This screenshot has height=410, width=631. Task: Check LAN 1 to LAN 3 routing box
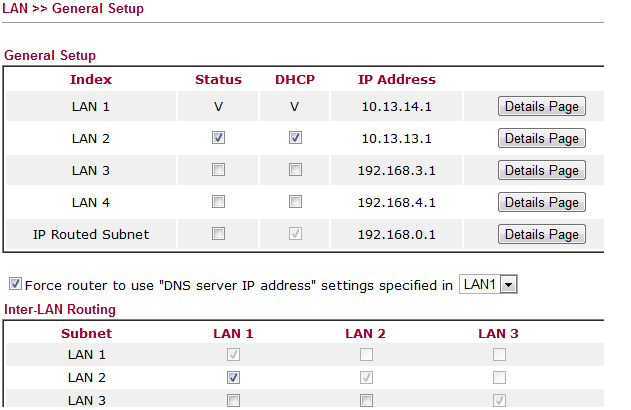(x=499, y=355)
